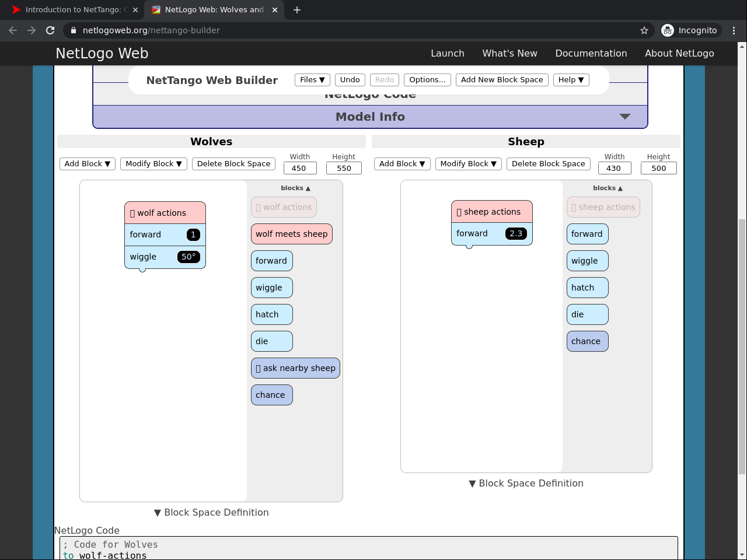Expand Sheep Block Space Definition
Image resolution: width=747 pixels, height=560 pixels.
click(526, 483)
